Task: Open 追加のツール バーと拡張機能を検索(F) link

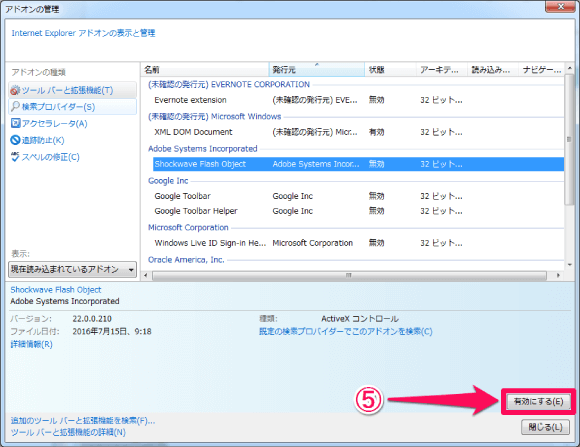Action: (x=82, y=421)
